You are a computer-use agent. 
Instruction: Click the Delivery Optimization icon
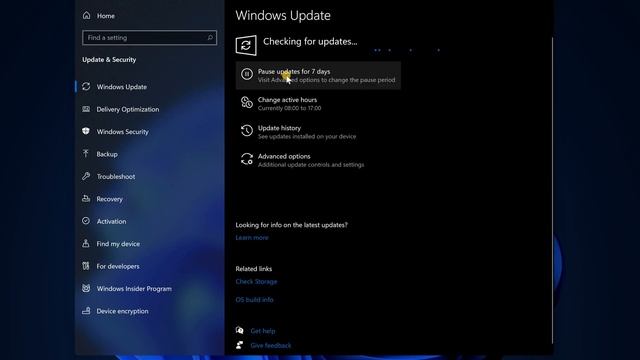(x=86, y=109)
